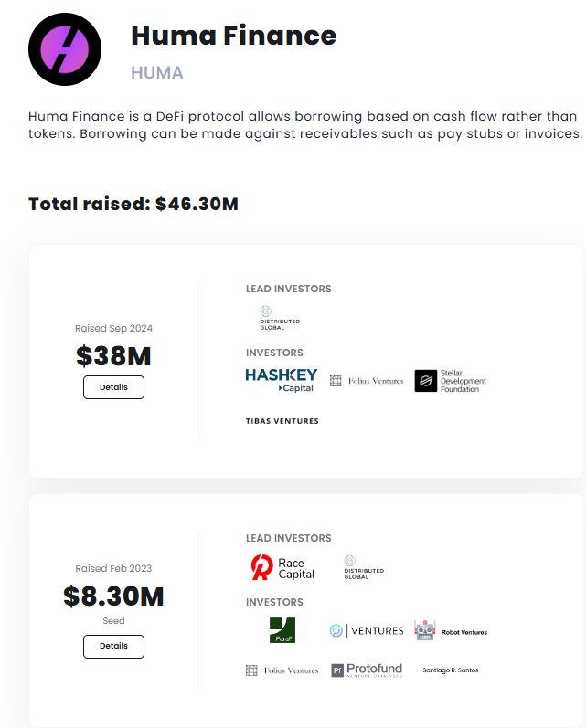Viewport: 586px width, 728px height.
Task: Click the Circle Ventures investor logo
Action: tap(367, 631)
